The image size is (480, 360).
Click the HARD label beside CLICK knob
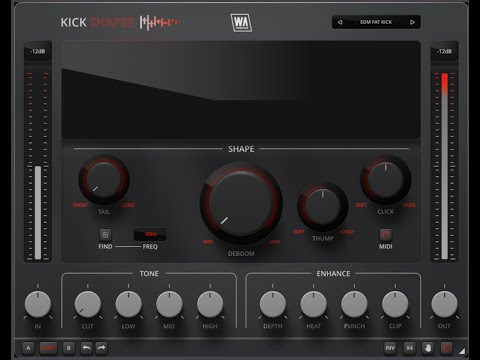coord(409,205)
